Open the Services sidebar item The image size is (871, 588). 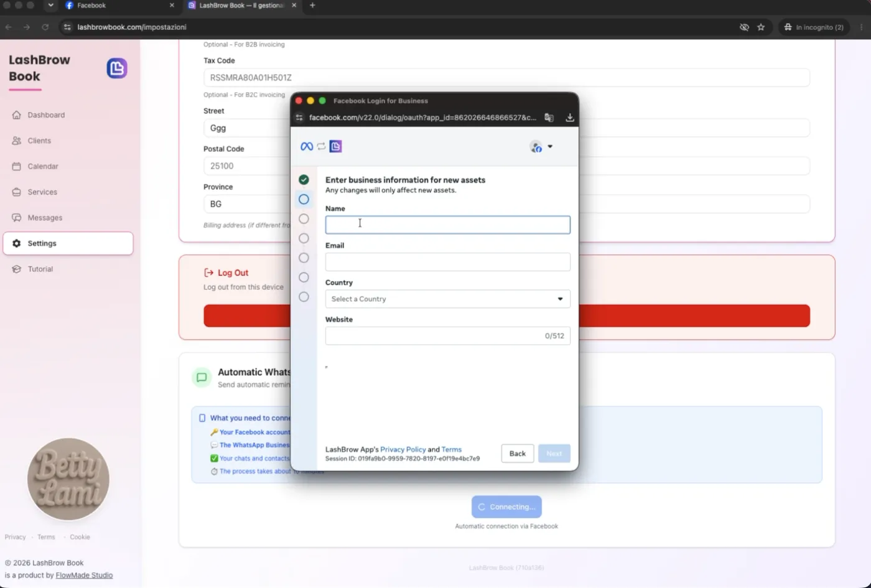click(x=68, y=192)
